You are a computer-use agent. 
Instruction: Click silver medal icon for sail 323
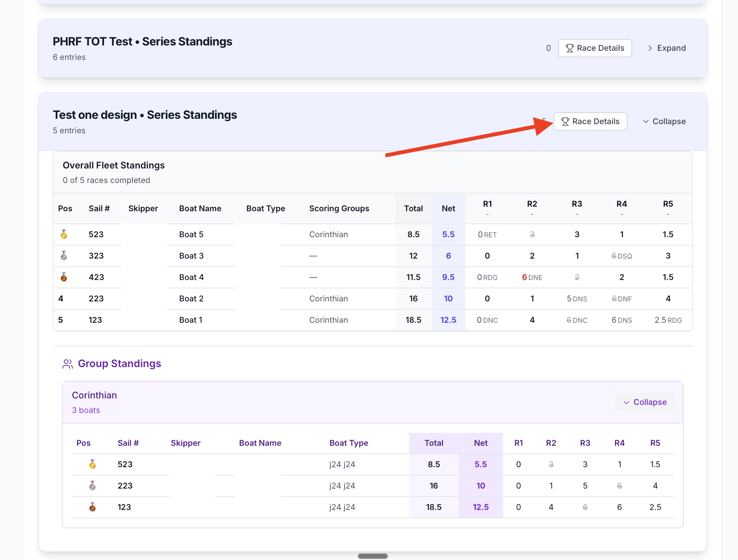64,256
